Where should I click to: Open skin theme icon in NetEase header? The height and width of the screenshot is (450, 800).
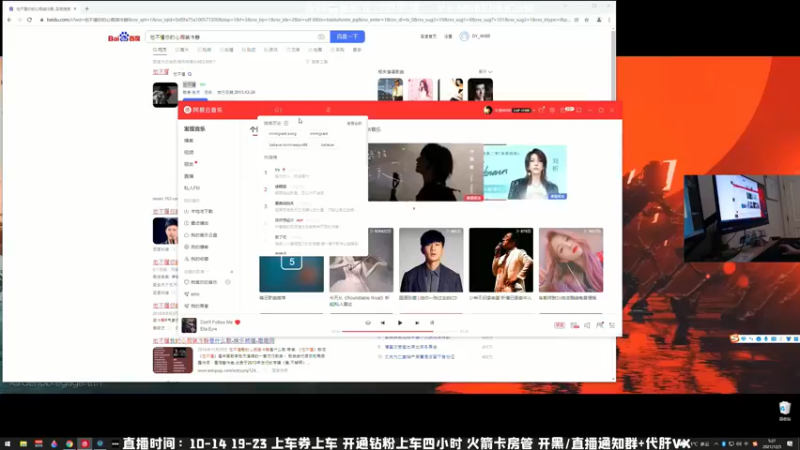click(x=541, y=110)
